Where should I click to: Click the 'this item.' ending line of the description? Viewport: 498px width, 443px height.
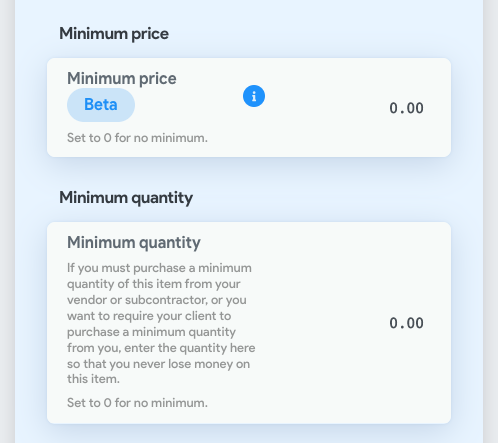pos(93,379)
